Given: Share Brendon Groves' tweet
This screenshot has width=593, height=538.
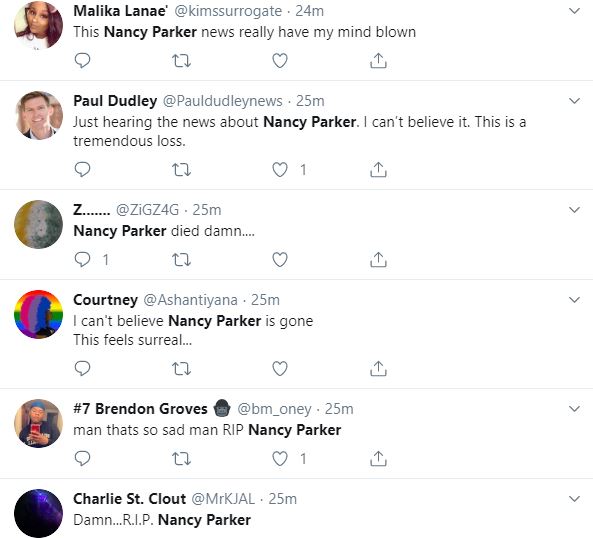Looking at the screenshot, I should click(378, 459).
